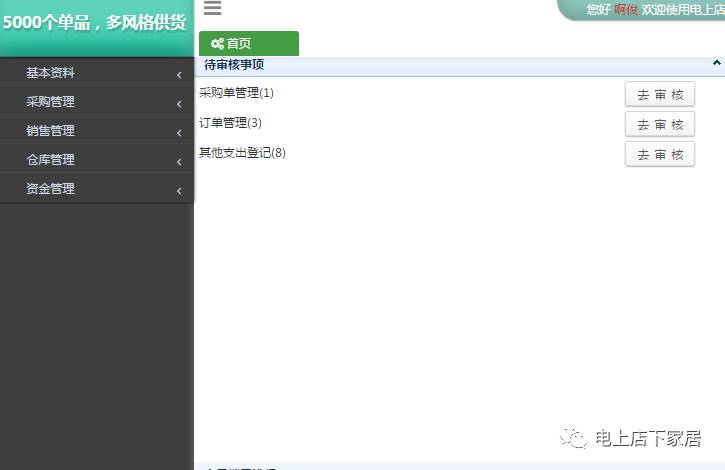725x470 pixels.
Task: Expand the 基本资料 chevron arrow
Action: pos(179,74)
